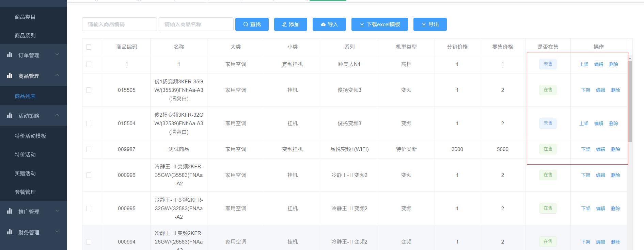Screen dimensions: 644x250
Task: Click the 品悦变频1(WIFI) series cell
Action: point(349,149)
